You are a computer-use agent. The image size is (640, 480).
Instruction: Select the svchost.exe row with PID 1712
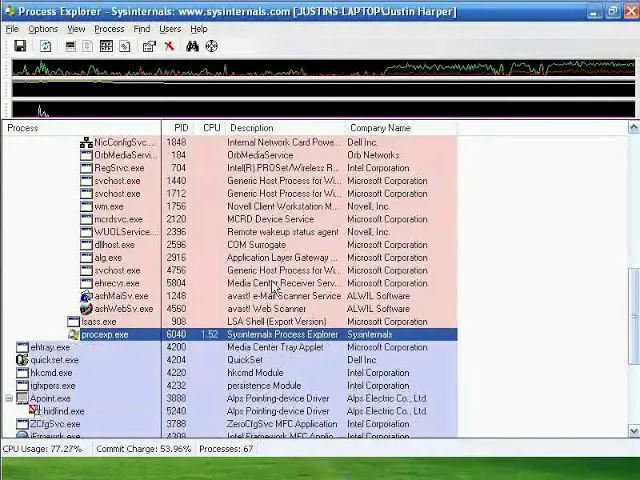pyautogui.click(x=230, y=193)
